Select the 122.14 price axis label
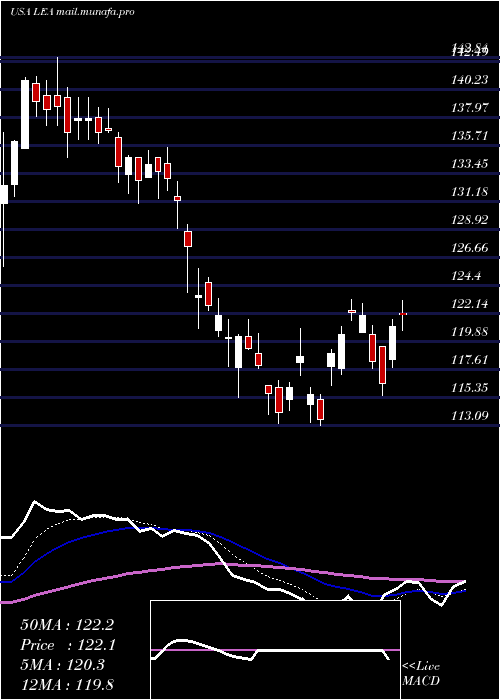The height and width of the screenshot is (700, 500). (x=469, y=304)
